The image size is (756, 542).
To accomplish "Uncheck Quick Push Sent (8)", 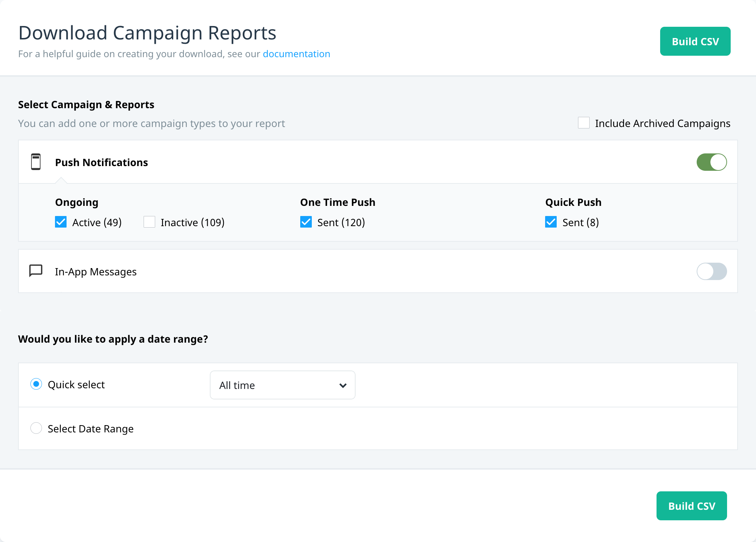I will click(551, 222).
